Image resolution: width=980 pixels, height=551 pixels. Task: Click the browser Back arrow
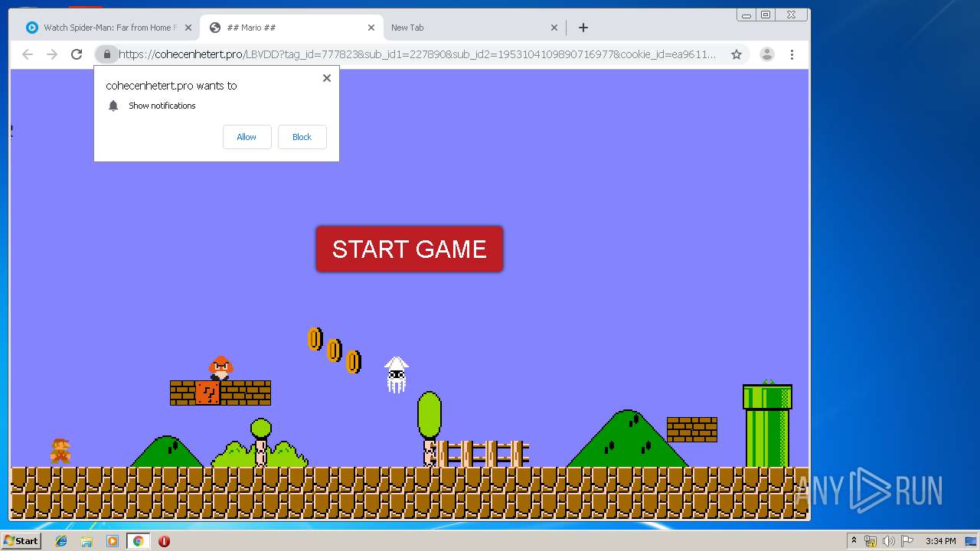[28, 54]
